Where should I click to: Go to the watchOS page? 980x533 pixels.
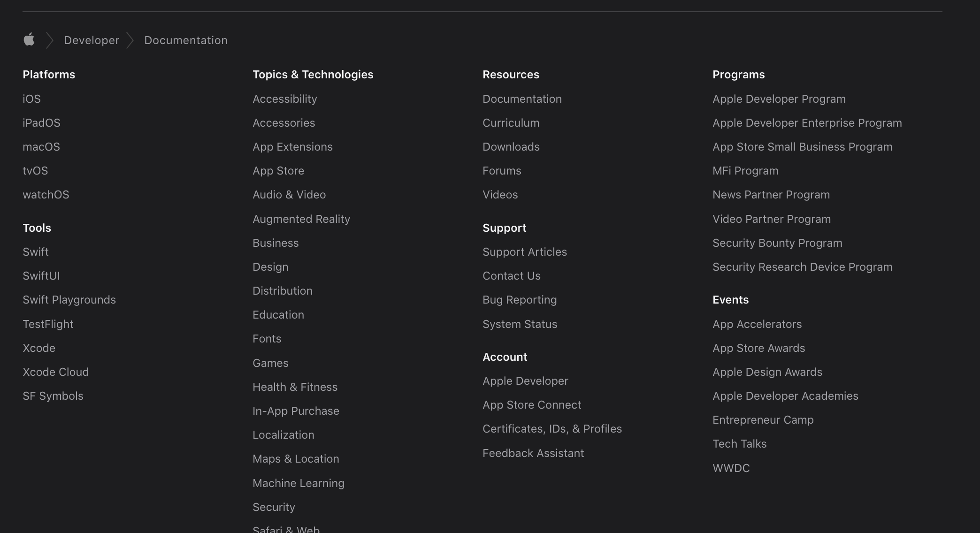(x=46, y=195)
